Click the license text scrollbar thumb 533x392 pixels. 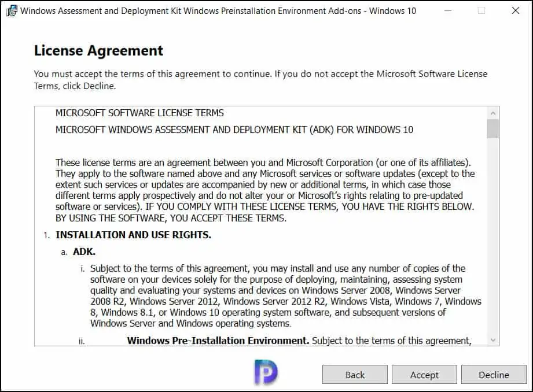click(x=493, y=128)
